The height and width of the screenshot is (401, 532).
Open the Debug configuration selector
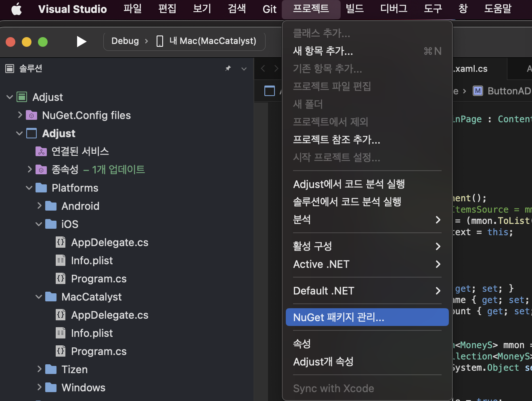(125, 41)
